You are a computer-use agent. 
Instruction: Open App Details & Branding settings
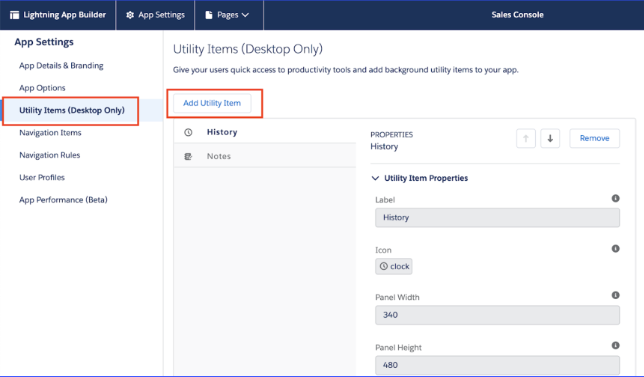61,66
